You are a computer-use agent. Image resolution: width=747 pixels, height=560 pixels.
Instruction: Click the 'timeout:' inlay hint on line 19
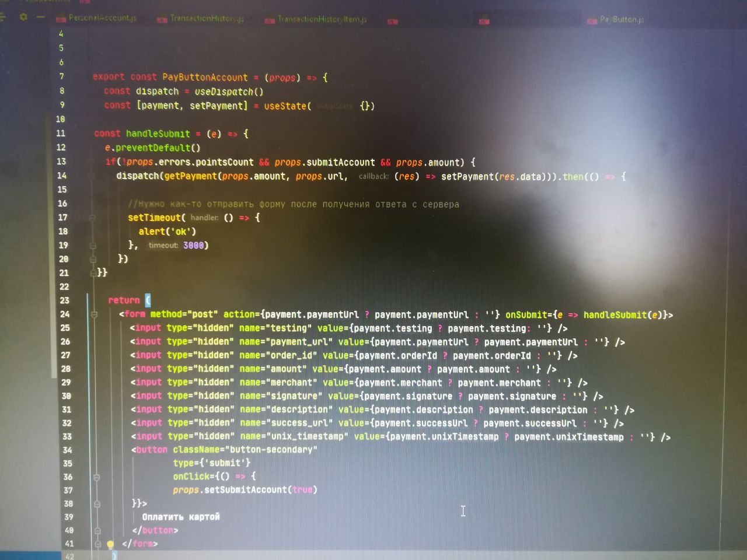(163, 245)
